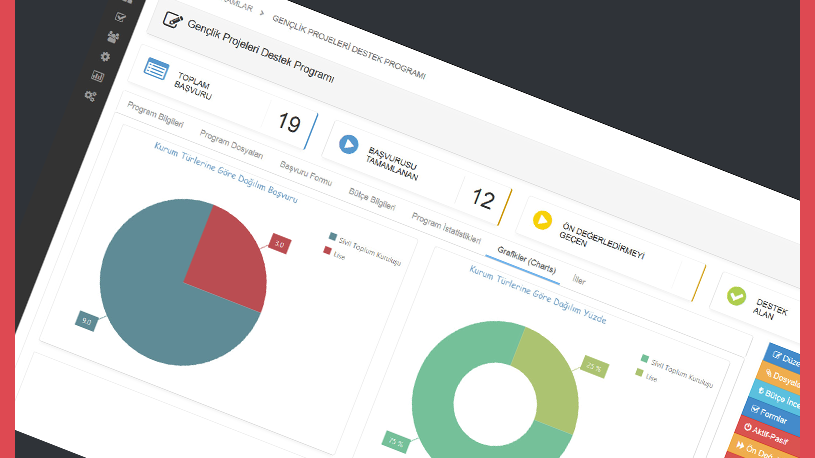Click the green checkmark icon for Destek Alan
The width and height of the screenshot is (815, 458).
tap(737, 296)
